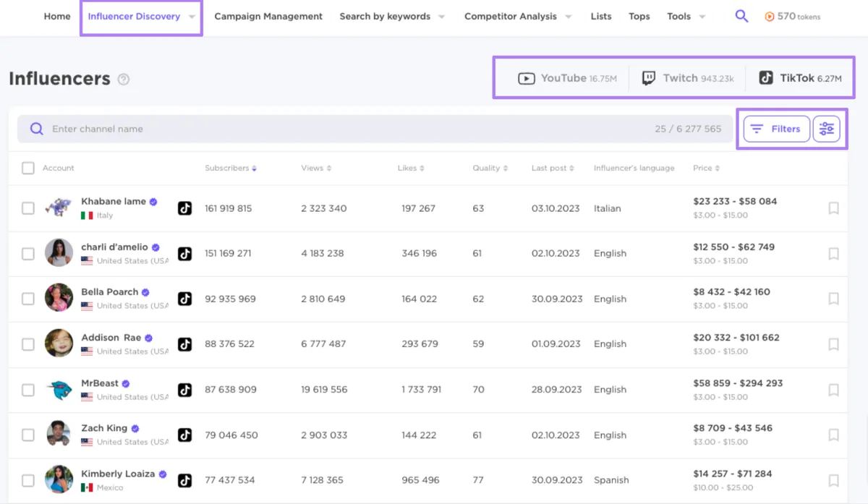Screen dimensions: 868x504
Task: Click the TikTok icon beside Bella Poarch
Action: coord(185,299)
